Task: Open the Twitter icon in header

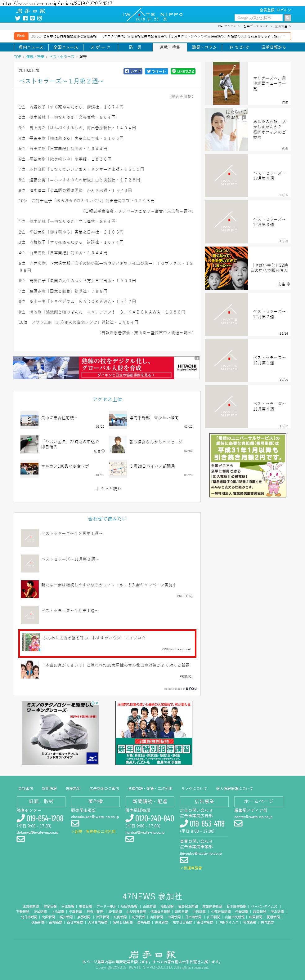Action: point(17,18)
